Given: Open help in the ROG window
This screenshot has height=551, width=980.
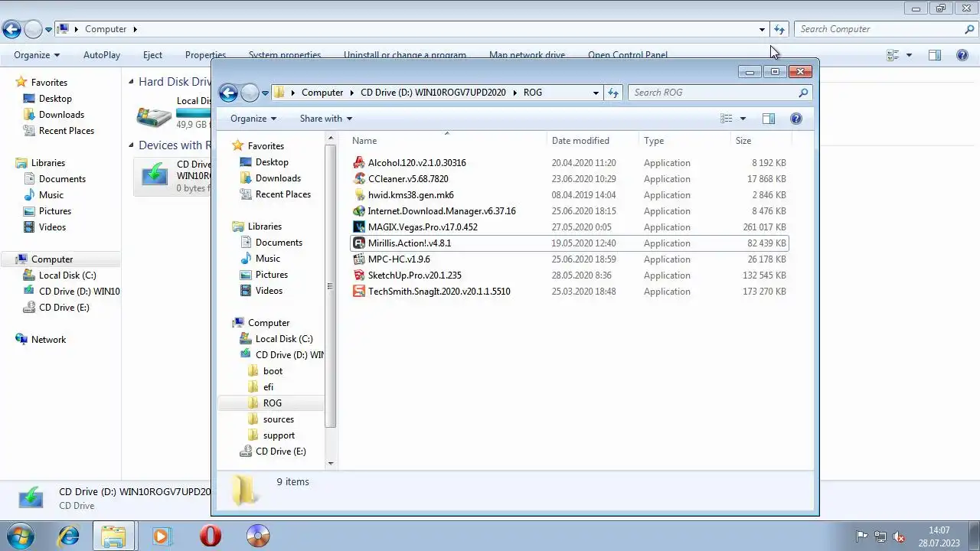Looking at the screenshot, I should [x=796, y=119].
